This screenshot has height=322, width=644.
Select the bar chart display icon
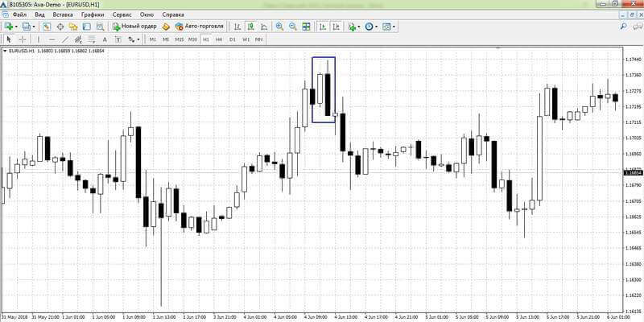tap(237, 27)
